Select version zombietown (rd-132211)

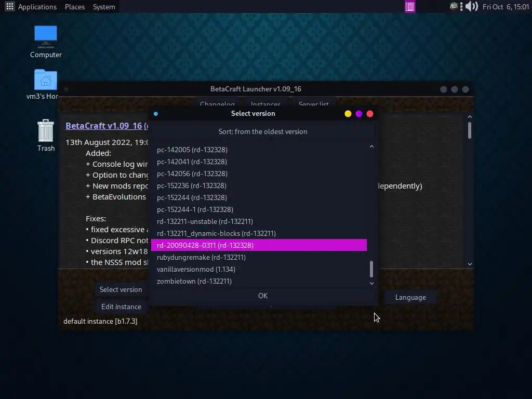(259, 281)
